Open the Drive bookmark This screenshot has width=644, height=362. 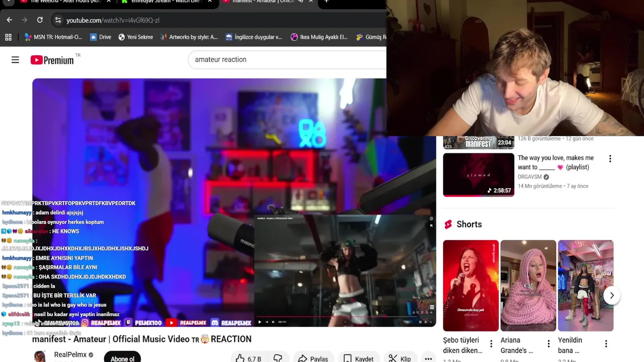tap(101, 37)
